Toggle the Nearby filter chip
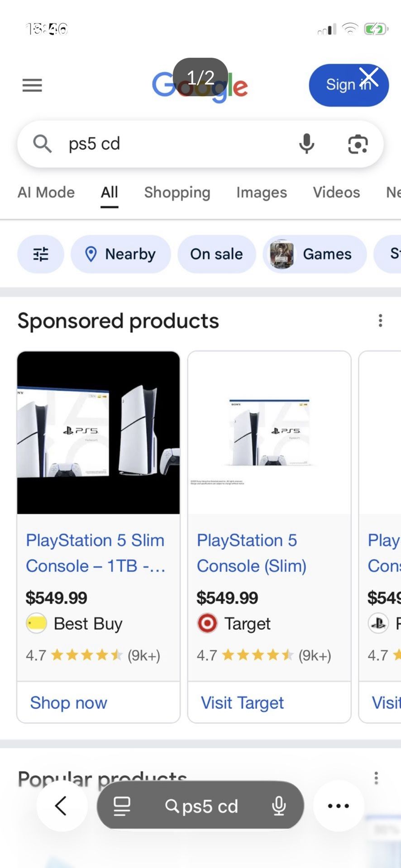The width and height of the screenshot is (401, 868). (x=121, y=254)
